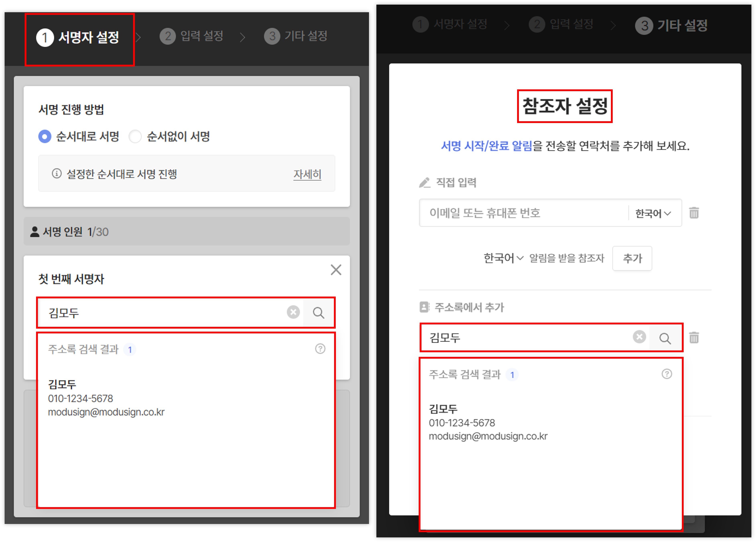Click the 추가 button
The width and height of the screenshot is (756, 542).
[632, 258]
